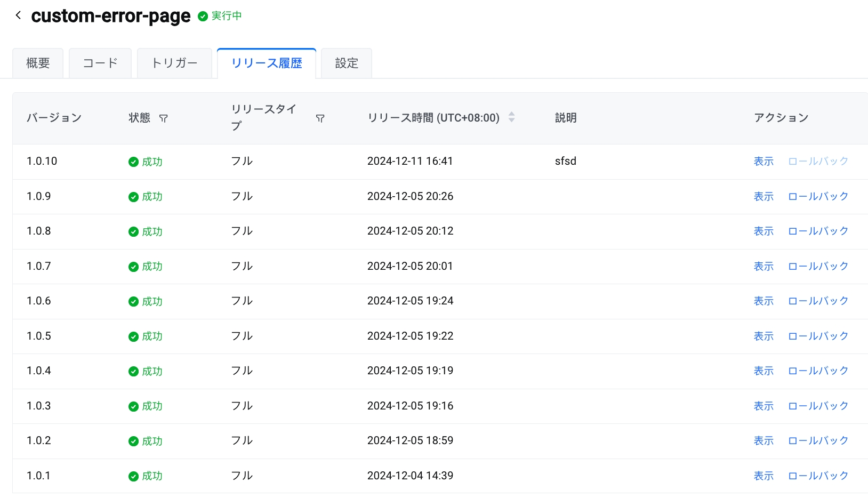
Task: Click the success icon for version 1.0.8
Action: (x=133, y=232)
